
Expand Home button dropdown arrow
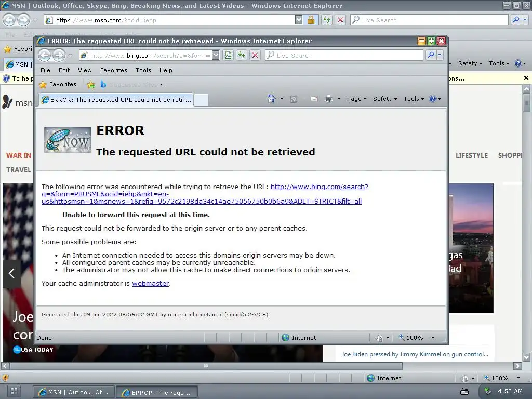[x=282, y=99]
